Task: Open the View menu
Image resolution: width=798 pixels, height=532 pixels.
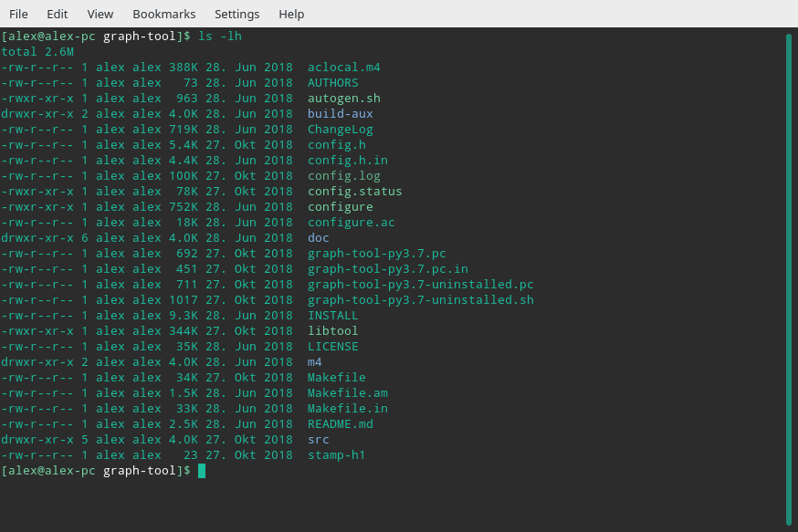Action: 100,14
